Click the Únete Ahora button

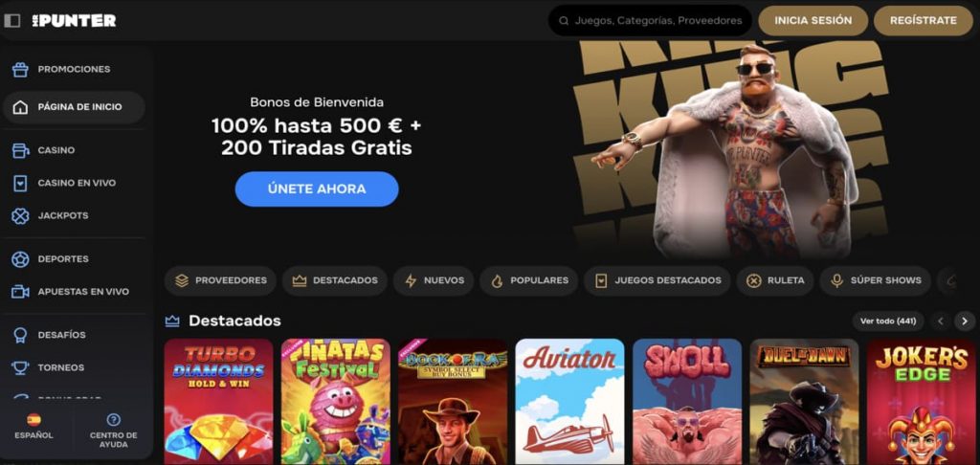[317, 188]
